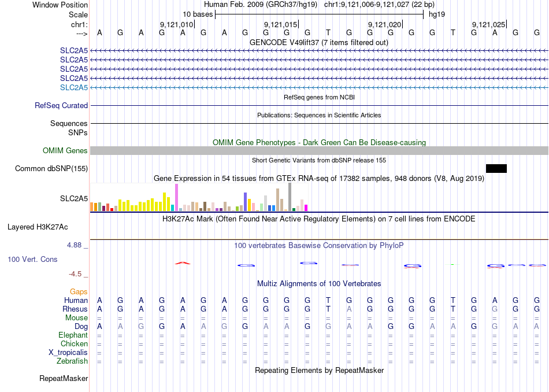The image size is (549, 392).
Task: Open the 'GENCODE V49lift37 (7 items filtered out)' track title
Action: click(318, 42)
